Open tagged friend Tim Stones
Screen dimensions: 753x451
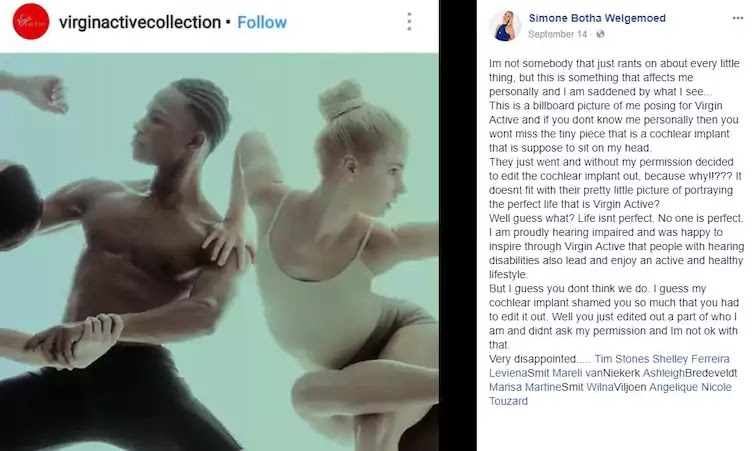[x=622, y=359]
